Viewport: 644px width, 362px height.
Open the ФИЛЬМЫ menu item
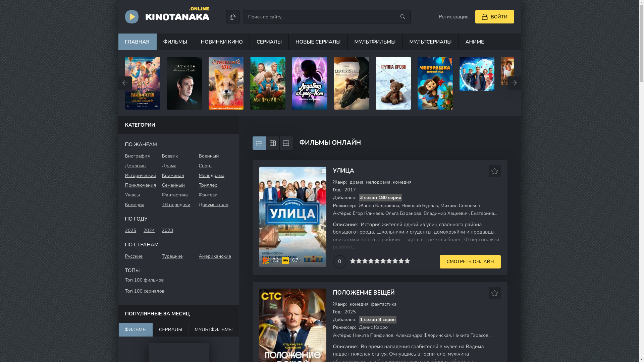[x=175, y=42]
